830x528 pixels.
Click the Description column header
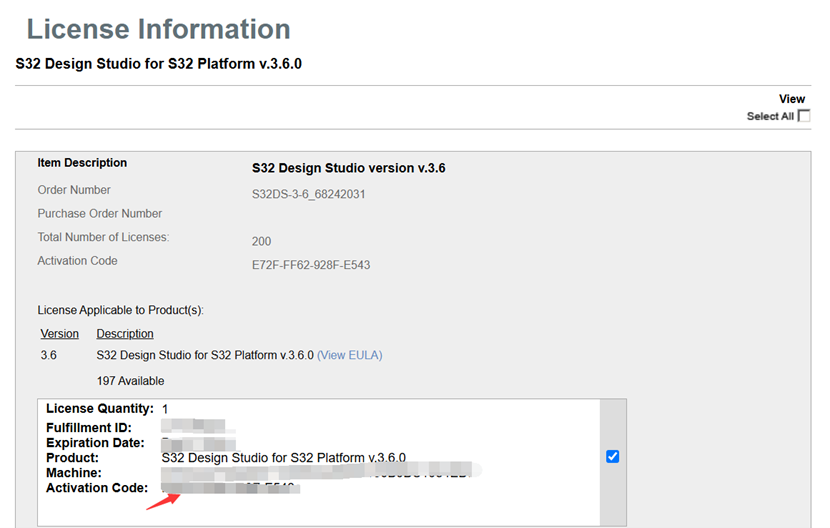click(125, 334)
